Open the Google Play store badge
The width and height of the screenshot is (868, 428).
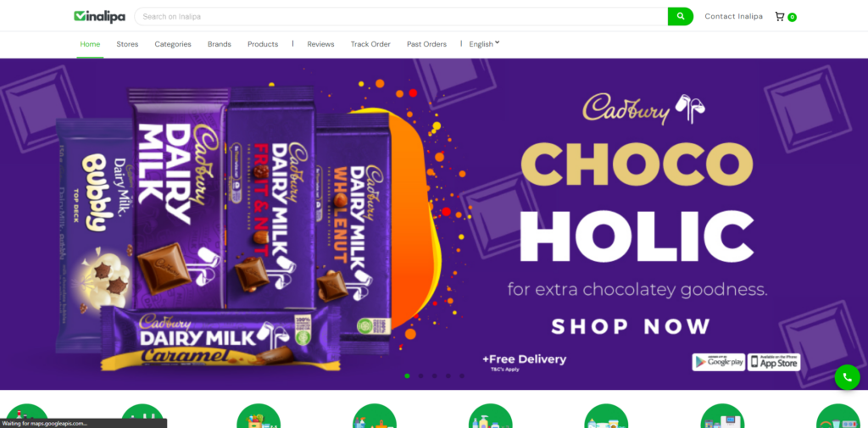(718, 362)
